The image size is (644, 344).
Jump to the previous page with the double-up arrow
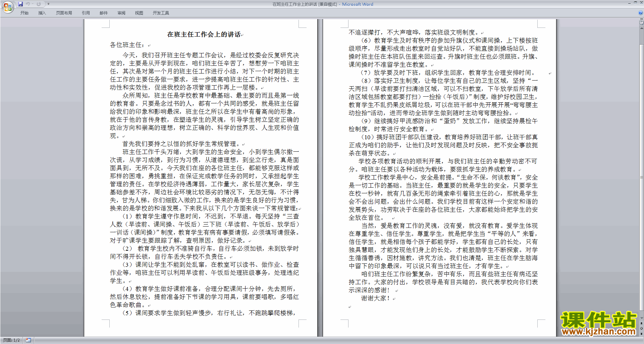point(642,324)
